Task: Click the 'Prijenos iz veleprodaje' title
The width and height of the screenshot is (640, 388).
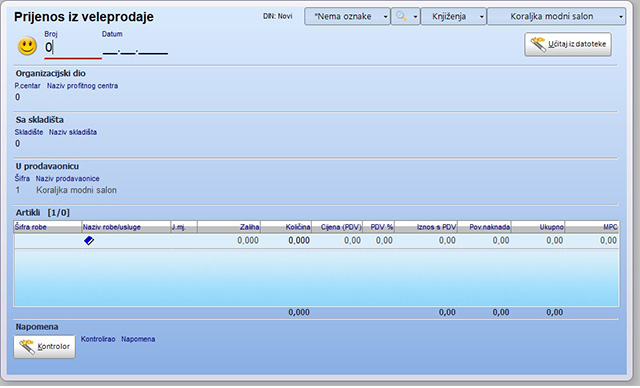Action: coord(84,17)
